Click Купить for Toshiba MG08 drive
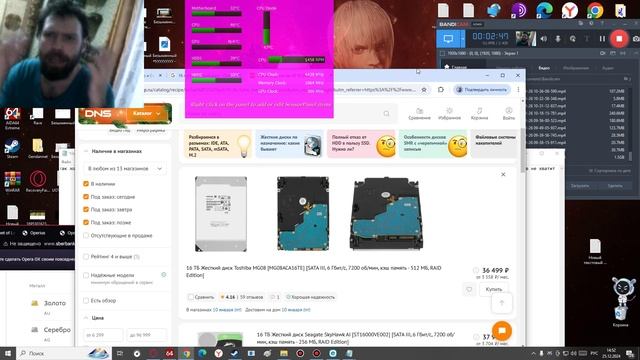 point(494,289)
